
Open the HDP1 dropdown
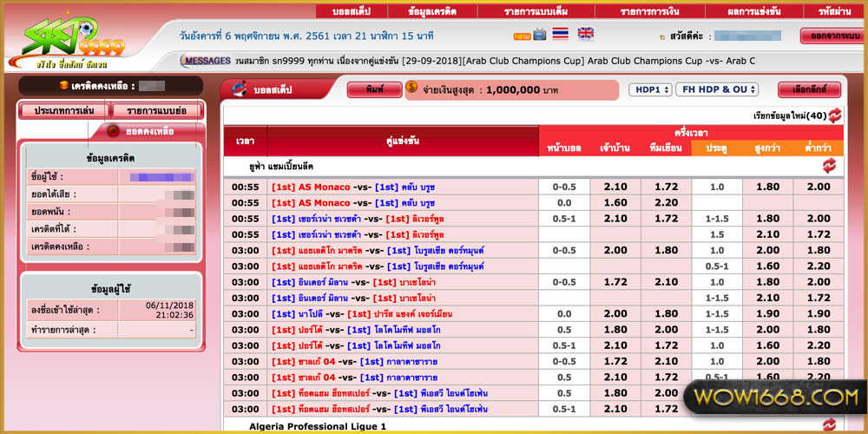(x=651, y=89)
